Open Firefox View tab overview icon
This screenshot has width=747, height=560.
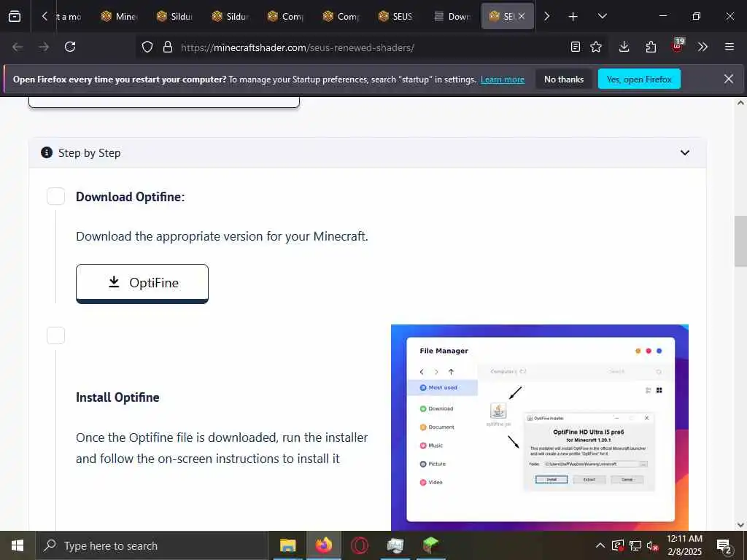(15, 16)
